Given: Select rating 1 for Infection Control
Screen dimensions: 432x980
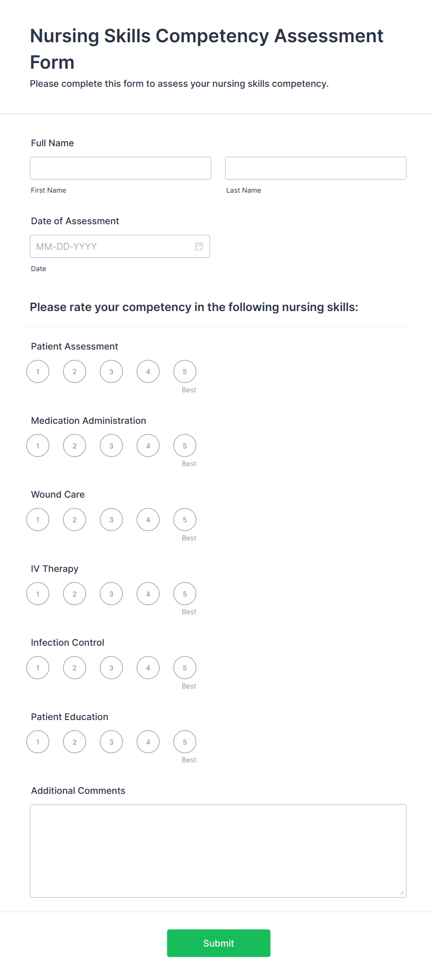Looking at the screenshot, I should pos(37,667).
